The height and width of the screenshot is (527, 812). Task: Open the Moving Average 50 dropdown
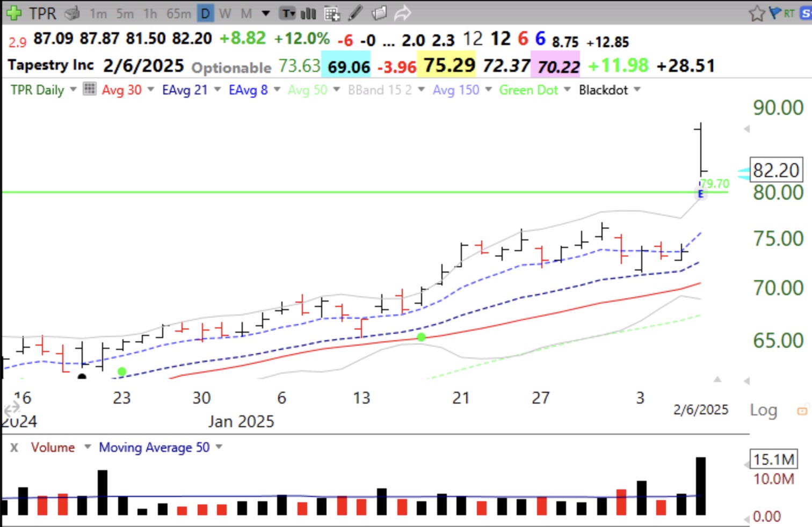click(219, 447)
